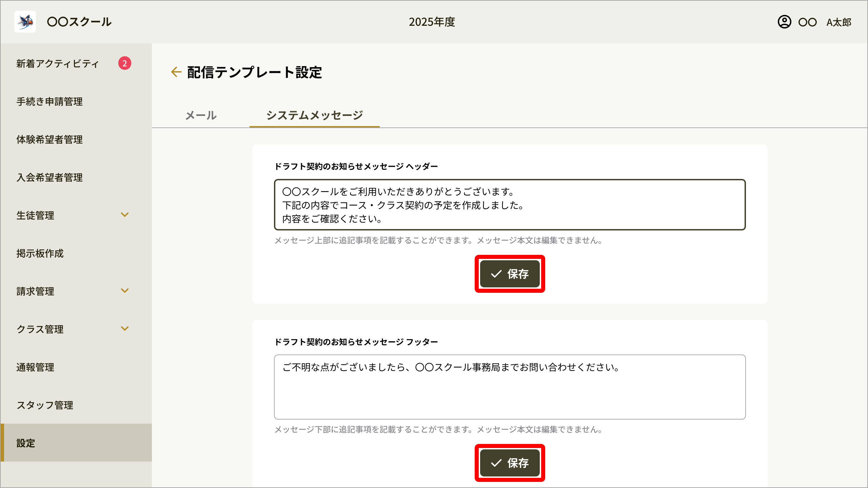Click the ドラフト契約のお知らせメッセージ ヘッダー label
868x488 pixels.
[356, 166]
